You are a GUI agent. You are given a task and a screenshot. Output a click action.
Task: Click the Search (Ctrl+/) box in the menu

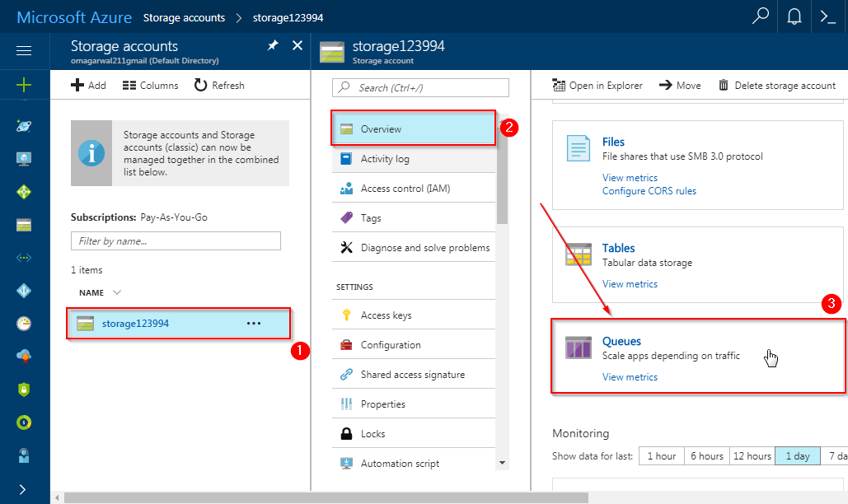pyautogui.click(x=421, y=87)
